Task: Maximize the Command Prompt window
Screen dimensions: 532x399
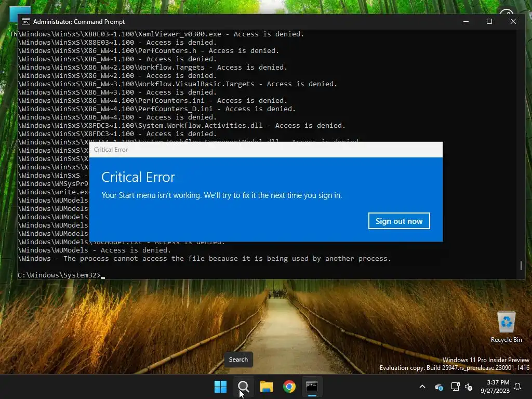Action: click(489, 21)
